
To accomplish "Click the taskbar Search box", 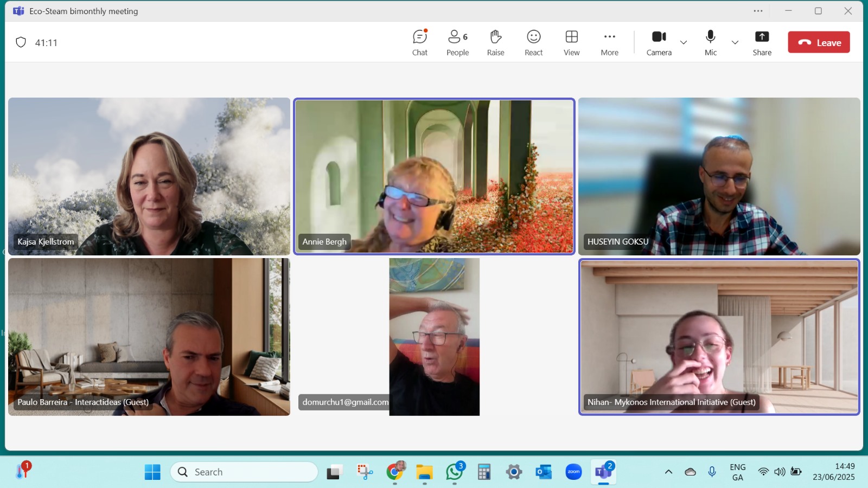I will click(x=244, y=472).
